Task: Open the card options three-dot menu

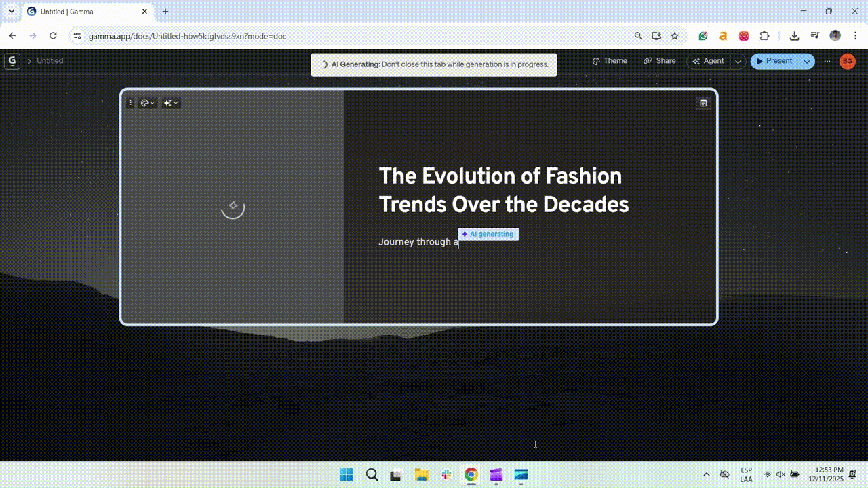Action: [130, 103]
